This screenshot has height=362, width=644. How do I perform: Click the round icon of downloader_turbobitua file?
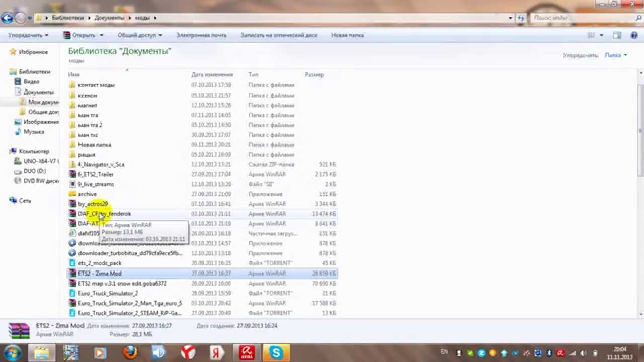pyautogui.click(x=72, y=253)
